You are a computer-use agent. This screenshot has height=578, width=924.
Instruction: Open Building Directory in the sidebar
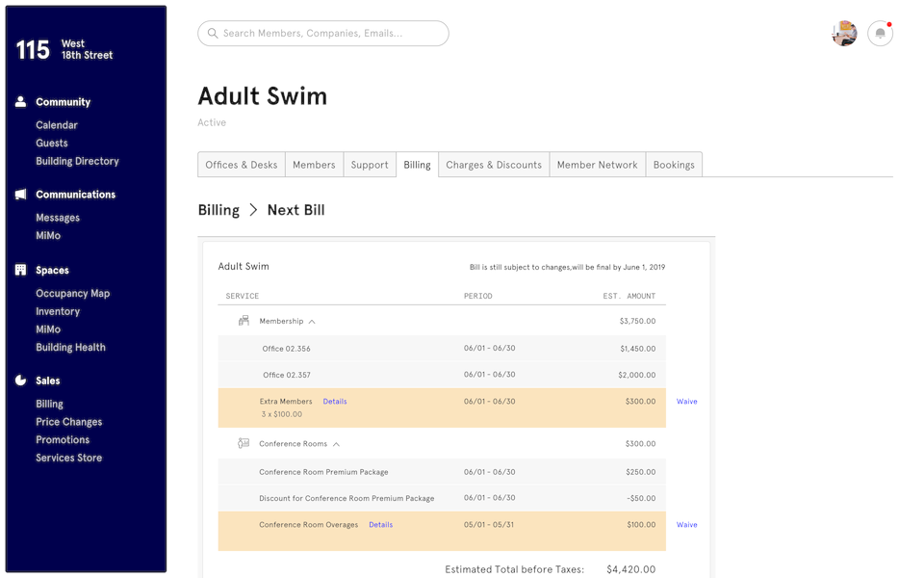(77, 161)
